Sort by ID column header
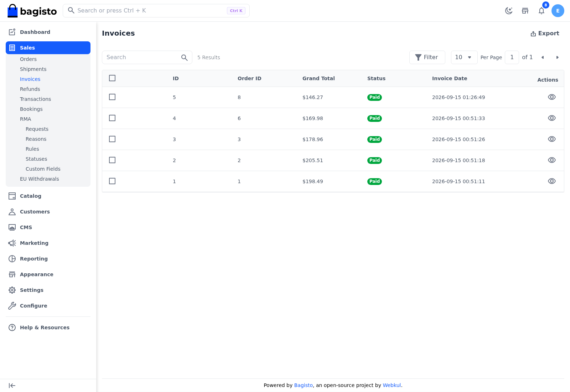Screen dimensions: 570x392 coord(176,78)
